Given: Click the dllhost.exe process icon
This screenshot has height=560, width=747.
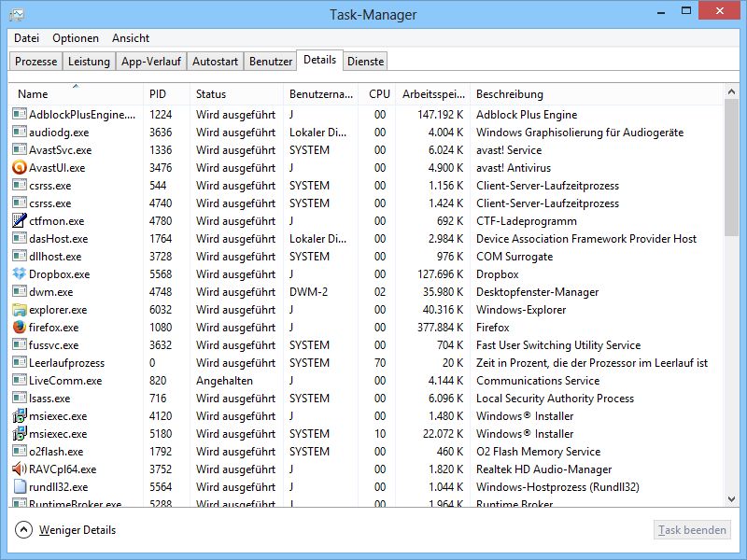Looking at the screenshot, I should coord(19,256).
